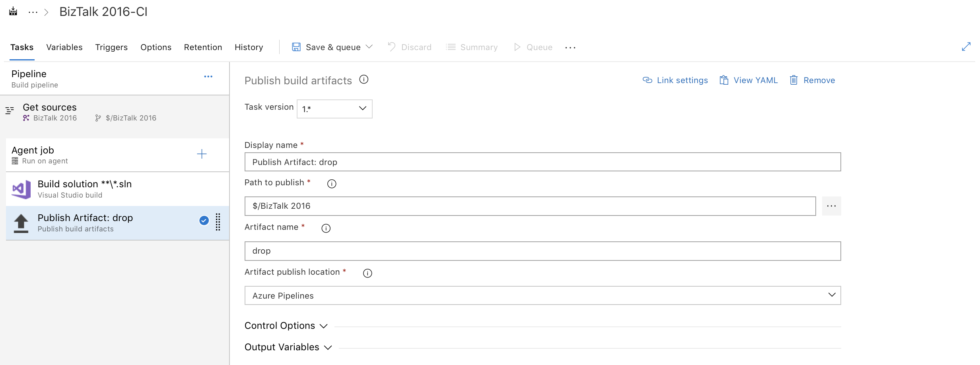This screenshot has width=980, height=365.
Task: Open Artifact publish location dropdown
Action: coord(542,295)
